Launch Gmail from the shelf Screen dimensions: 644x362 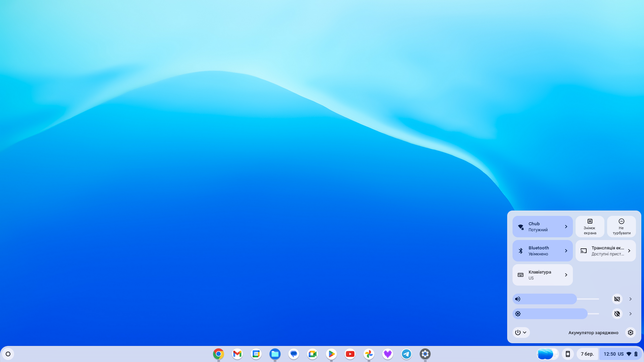tap(237, 354)
